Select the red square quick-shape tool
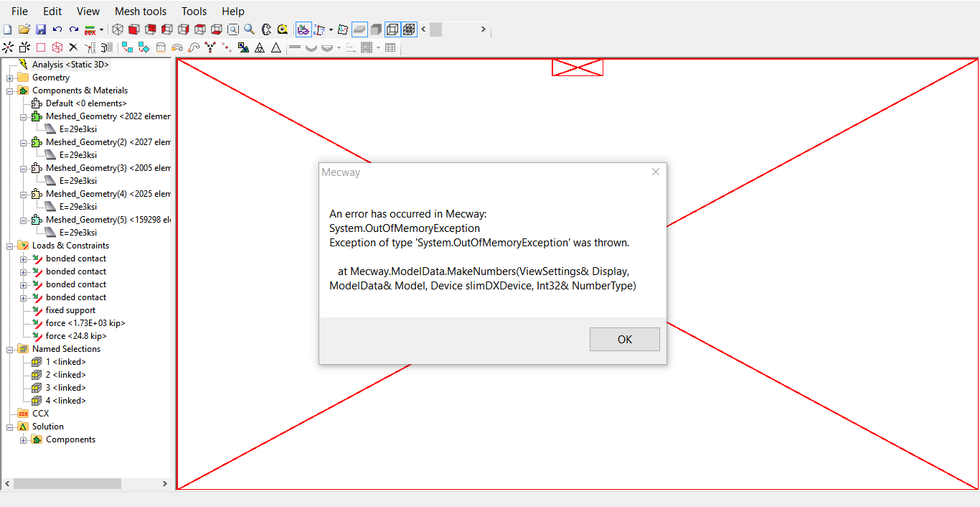The width and height of the screenshot is (980, 507). [x=41, y=47]
